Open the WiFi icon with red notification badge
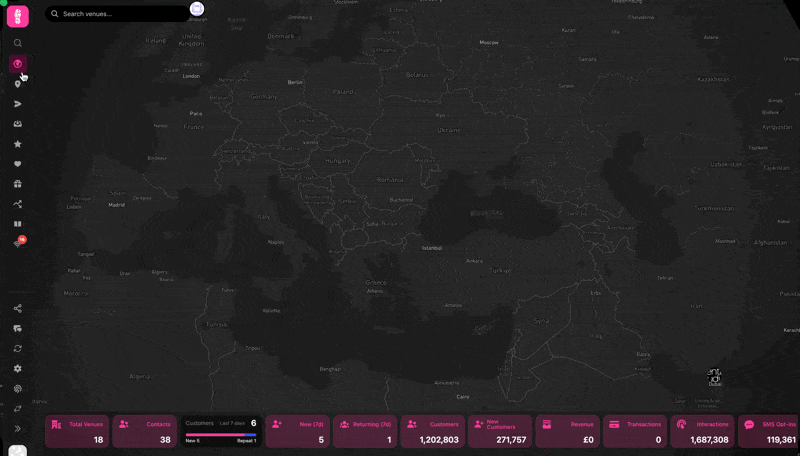Image resolution: width=800 pixels, height=456 pixels. coord(18,244)
